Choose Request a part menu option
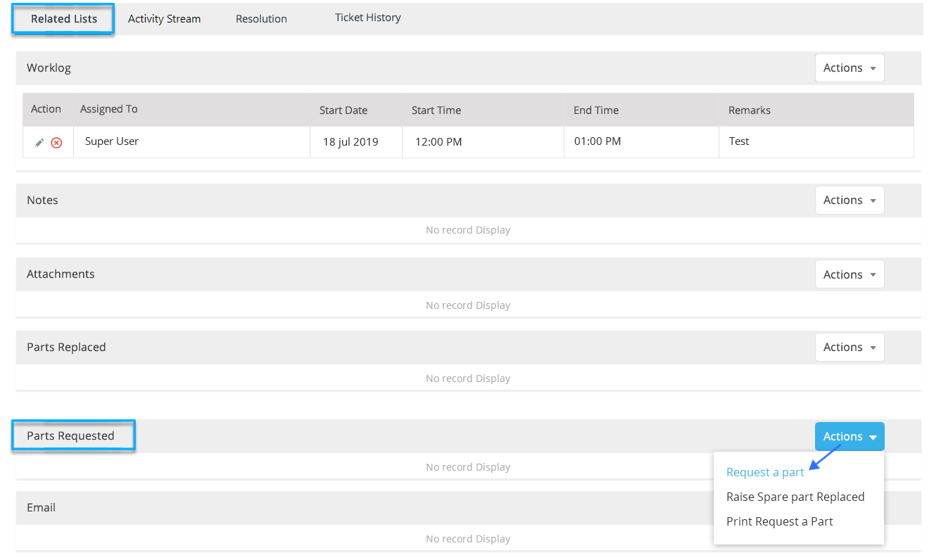 765,472
